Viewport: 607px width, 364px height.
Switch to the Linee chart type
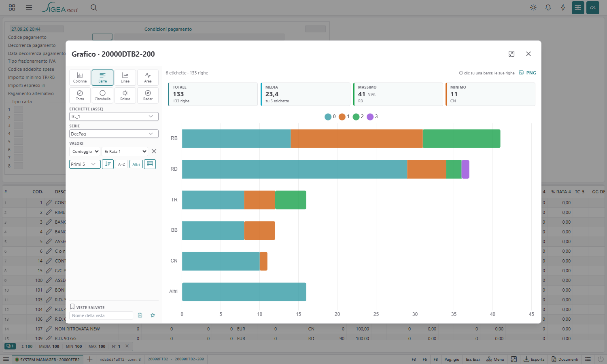(125, 78)
